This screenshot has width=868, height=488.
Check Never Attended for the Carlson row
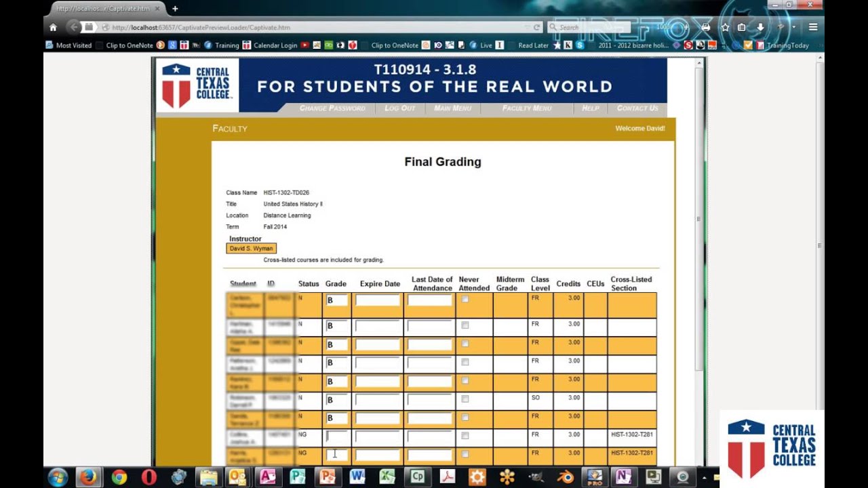pos(465,299)
